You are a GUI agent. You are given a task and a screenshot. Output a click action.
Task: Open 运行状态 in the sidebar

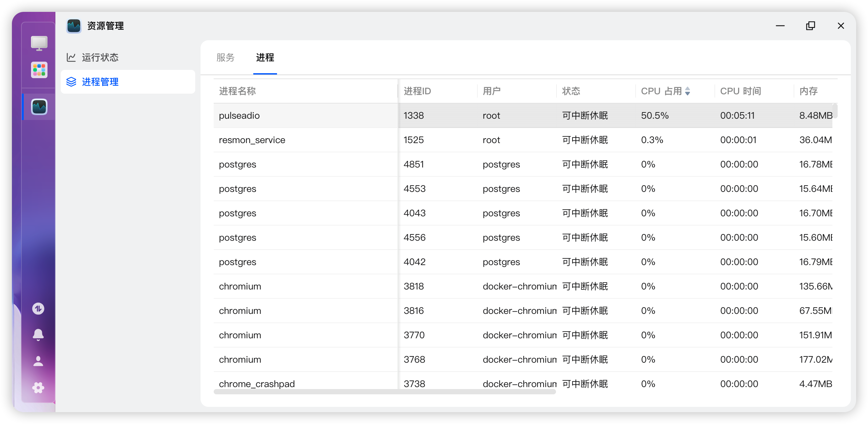[100, 57]
